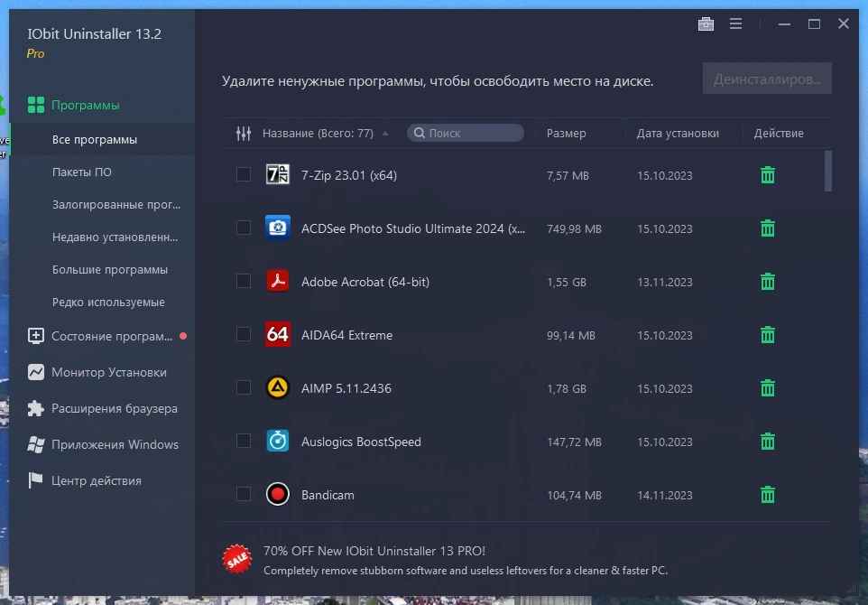Click the Bandicam record-dot icon

pyautogui.click(x=277, y=494)
